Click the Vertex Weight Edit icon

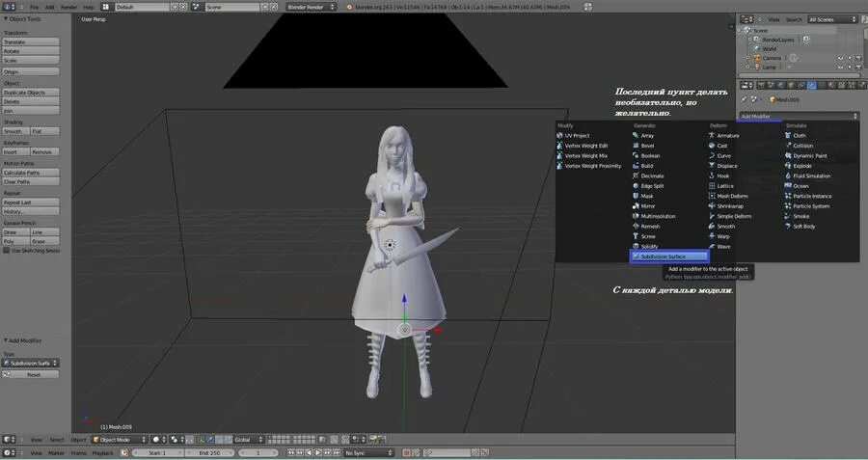pyautogui.click(x=559, y=146)
